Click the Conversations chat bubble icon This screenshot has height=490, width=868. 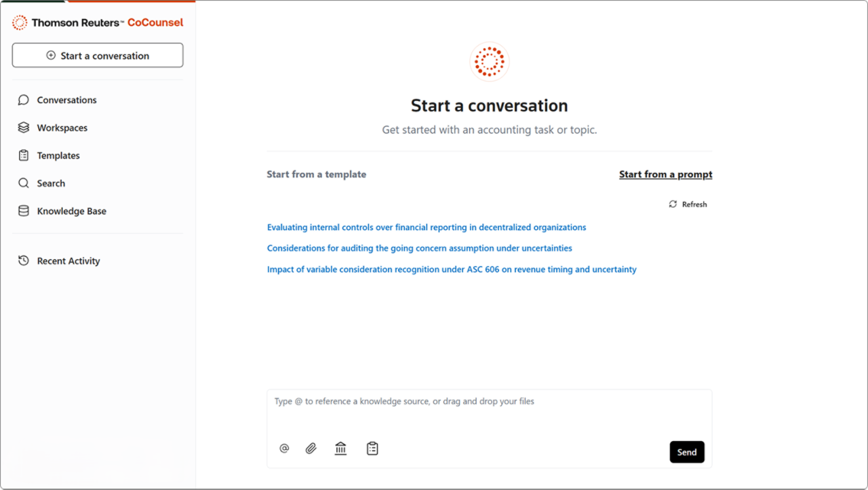[24, 100]
